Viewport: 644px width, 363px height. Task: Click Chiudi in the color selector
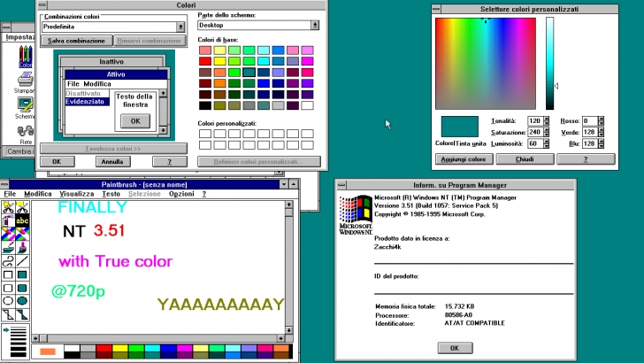tap(525, 159)
